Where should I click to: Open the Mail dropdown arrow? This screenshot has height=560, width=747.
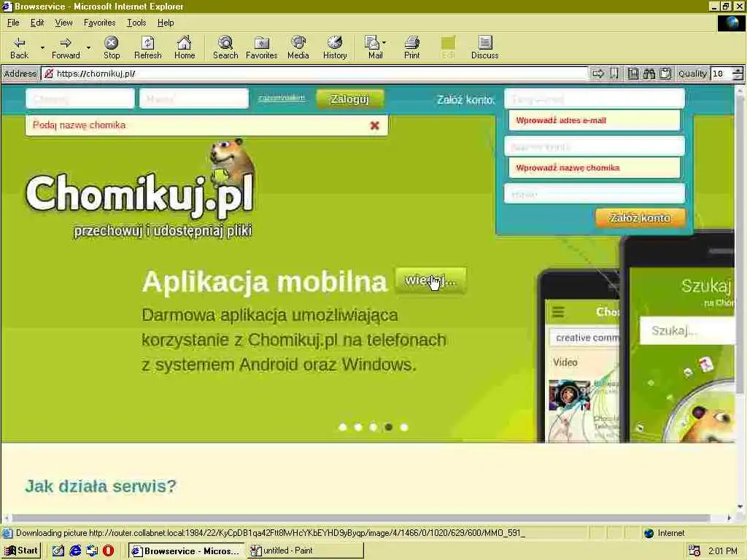[384, 43]
